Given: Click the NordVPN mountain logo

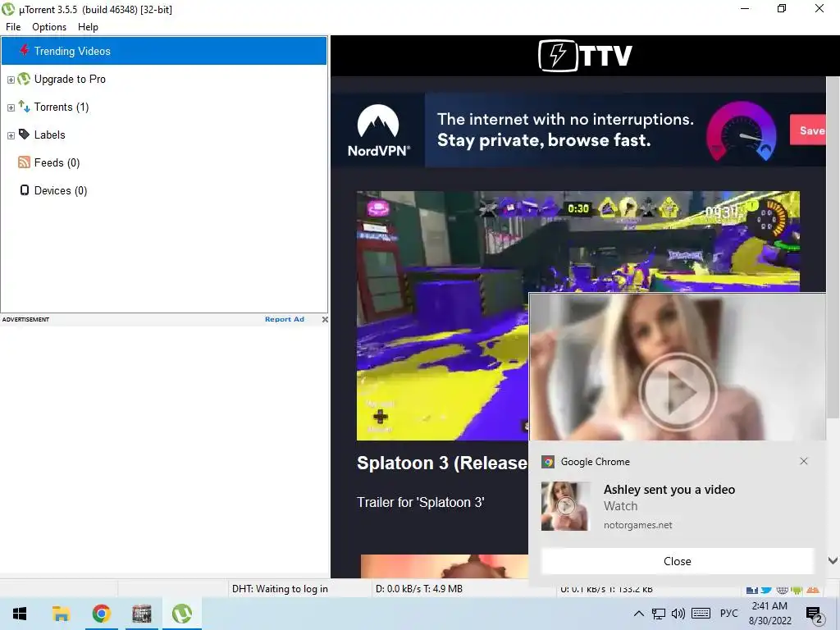Looking at the screenshot, I should (x=378, y=130).
